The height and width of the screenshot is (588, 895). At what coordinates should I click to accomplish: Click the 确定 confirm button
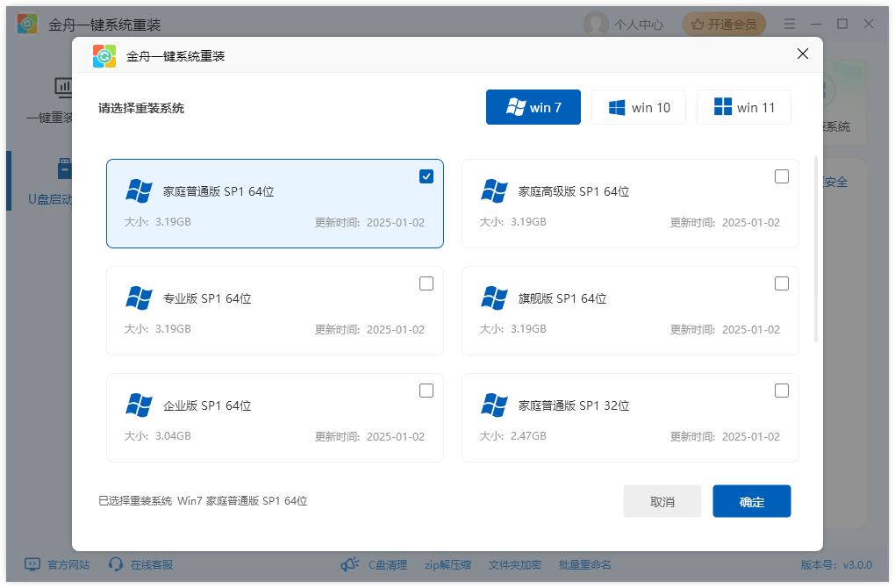point(752,501)
